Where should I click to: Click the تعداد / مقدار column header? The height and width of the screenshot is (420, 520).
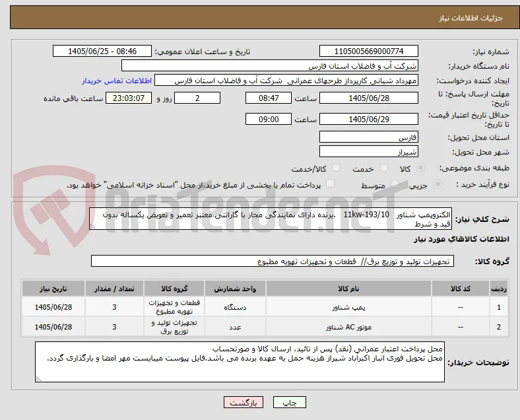click(114, 289)
